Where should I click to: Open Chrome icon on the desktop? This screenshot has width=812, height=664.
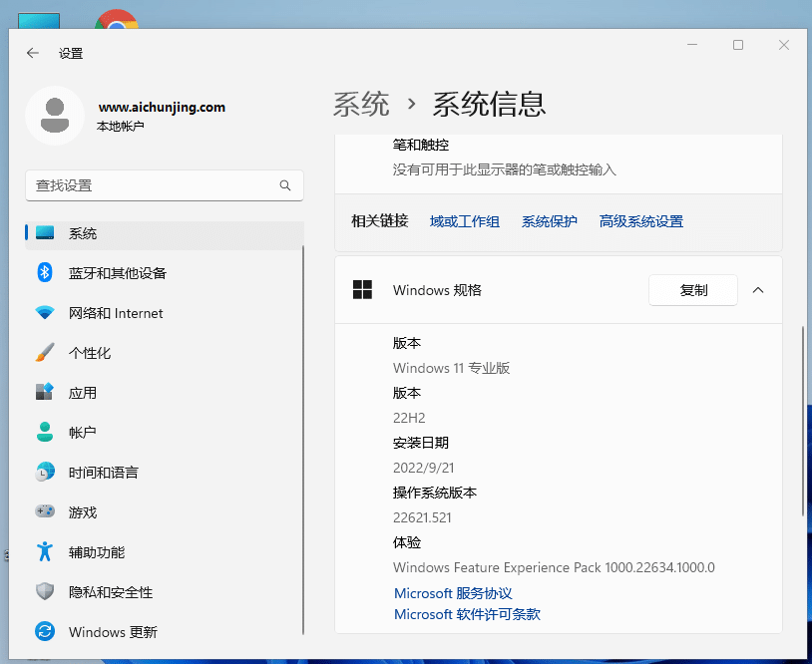[117, 19]
